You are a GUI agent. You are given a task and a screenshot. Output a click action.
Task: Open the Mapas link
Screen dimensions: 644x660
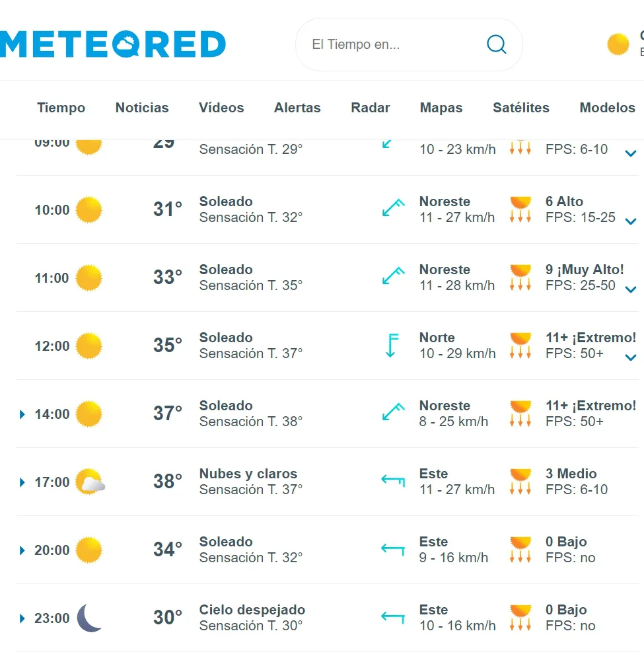click(x=441, y=108)
